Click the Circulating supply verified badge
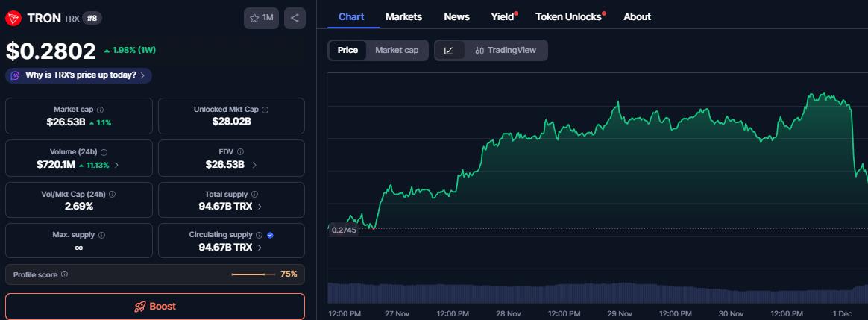 click(270, 235)
